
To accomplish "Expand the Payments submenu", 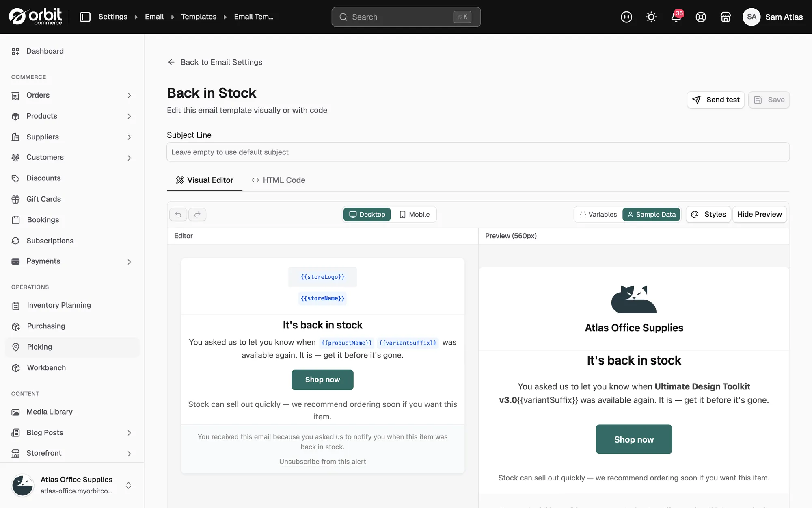I will click(x=129, y=262).
